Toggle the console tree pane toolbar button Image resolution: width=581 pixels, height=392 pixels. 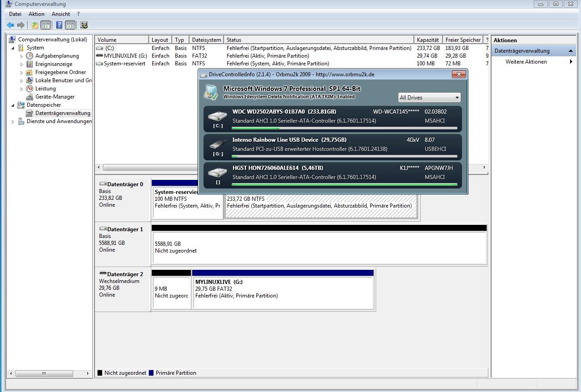pyautogui.click(x=45, y=25)
